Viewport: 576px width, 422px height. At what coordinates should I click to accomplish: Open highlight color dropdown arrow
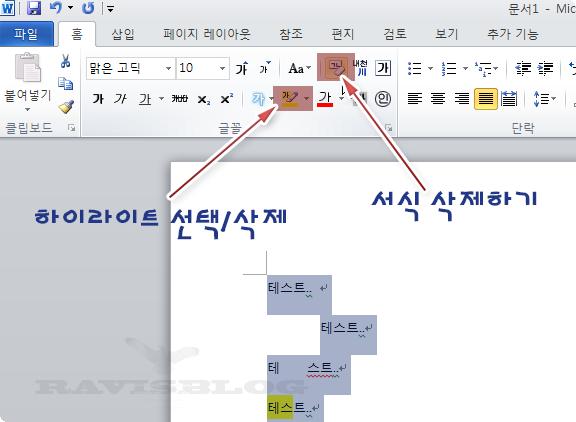tap(307, 98)
